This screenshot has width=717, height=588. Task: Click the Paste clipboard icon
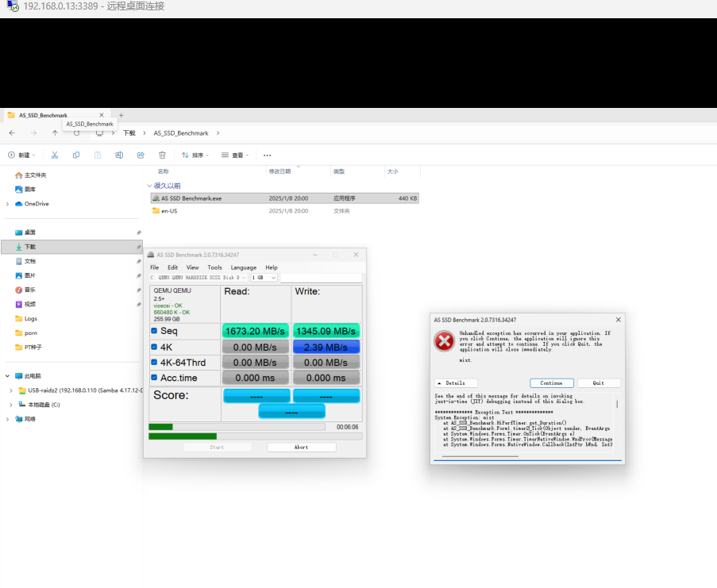coord(98,156)
